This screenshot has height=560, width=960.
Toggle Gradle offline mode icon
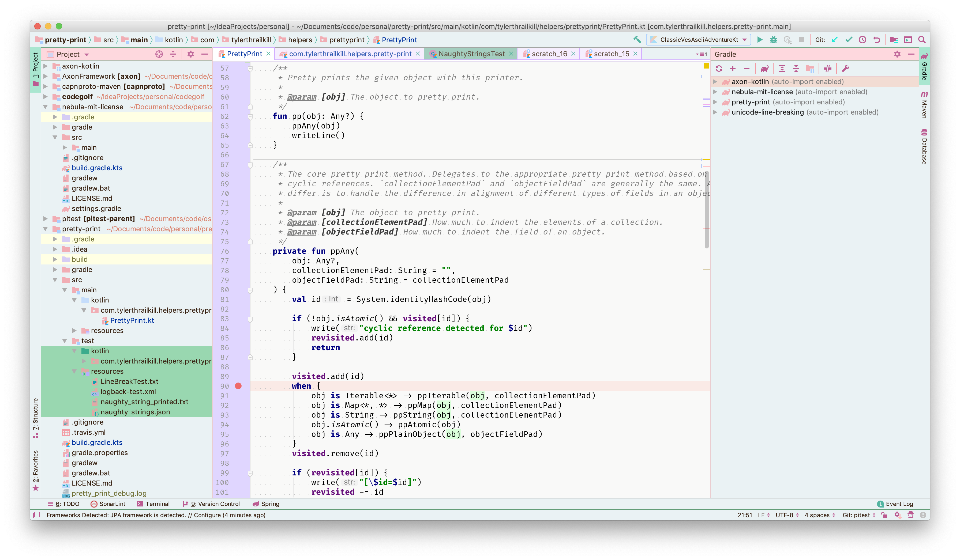click(x=827, y=69)
